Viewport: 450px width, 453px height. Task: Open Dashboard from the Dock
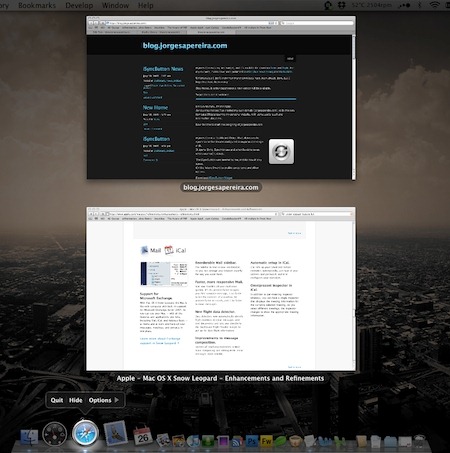(x=54, y=434)
